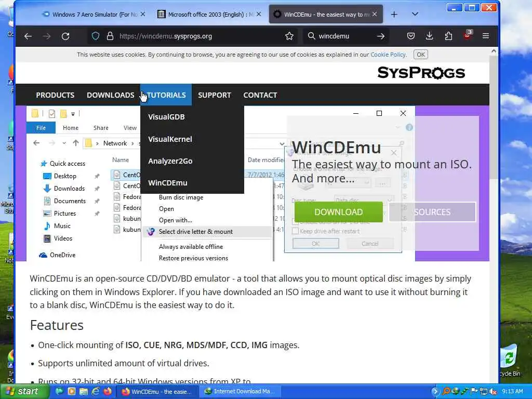The width and height of the screenshot is (532, 399).
Task: Click the green DOWNLOAD button
Action: click(339, 212)
